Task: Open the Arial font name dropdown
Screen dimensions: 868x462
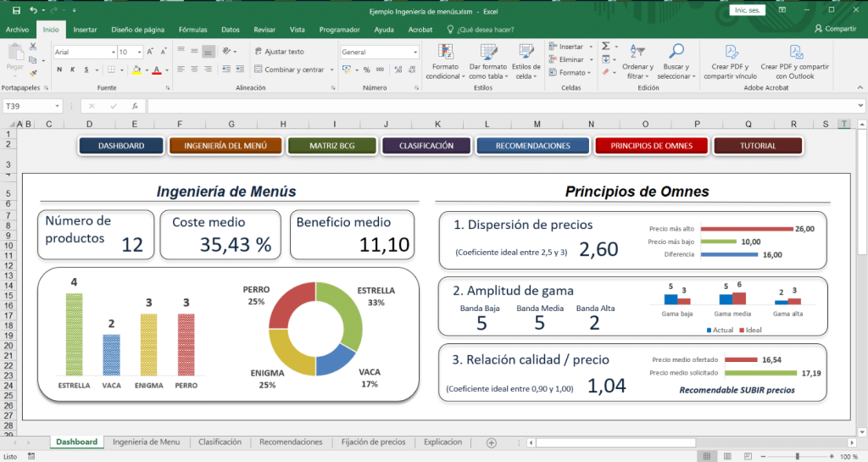Action: (x=114, y=52)
